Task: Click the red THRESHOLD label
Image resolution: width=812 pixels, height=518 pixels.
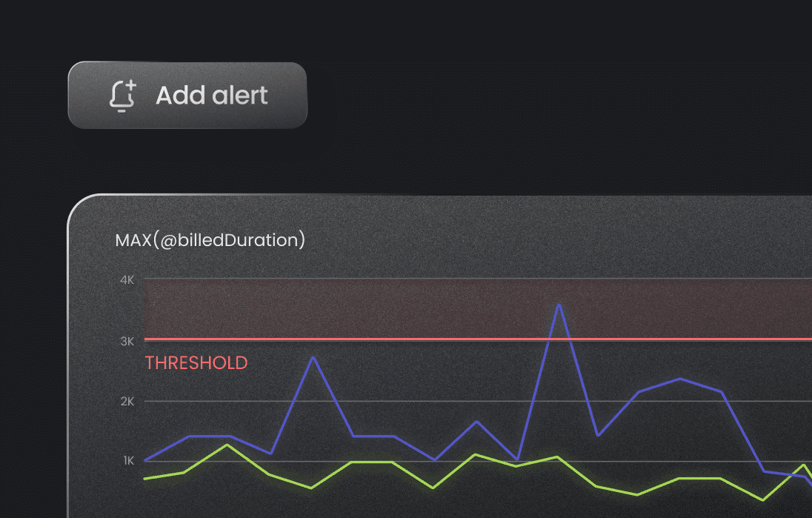Action: 196,362
